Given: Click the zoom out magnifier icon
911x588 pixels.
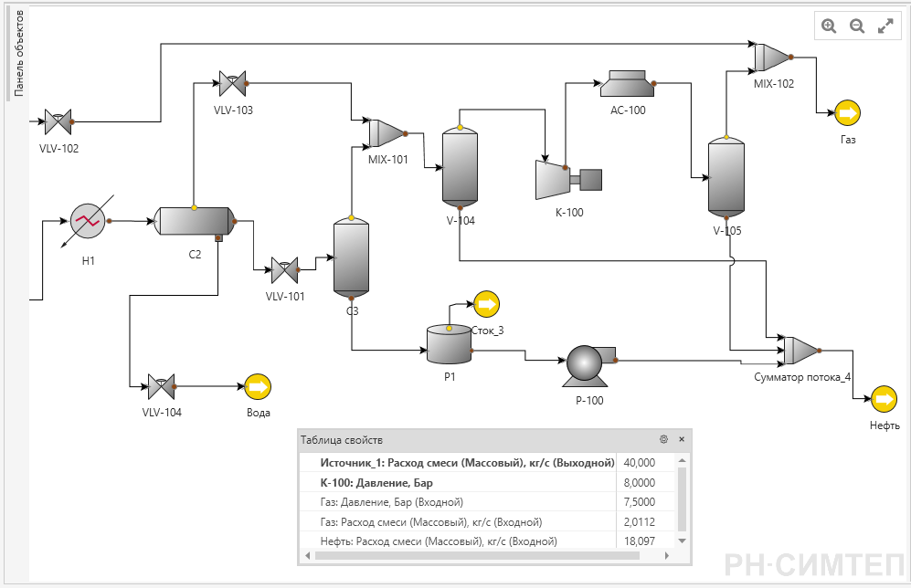Looking at the screenshot, I should pyautogui.click(x=857, y=26).
